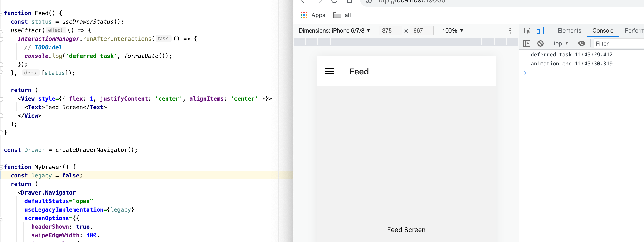
Task: Open the Google Apps grid shortcut
Action: [x=304, y=15]
